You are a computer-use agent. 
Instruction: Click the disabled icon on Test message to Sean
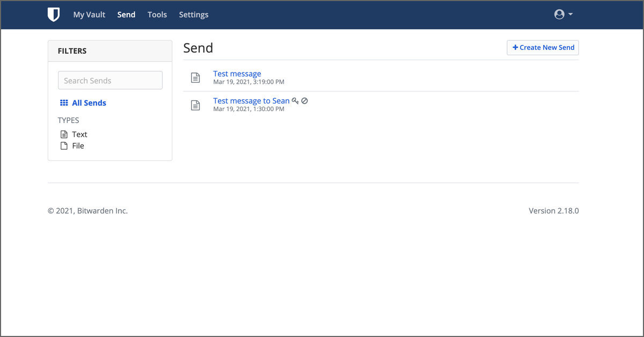click(304, 100)
